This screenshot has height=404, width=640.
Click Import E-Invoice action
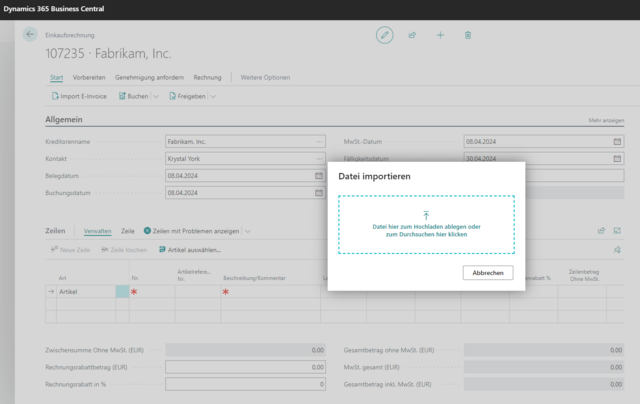(x=79, y=96)
